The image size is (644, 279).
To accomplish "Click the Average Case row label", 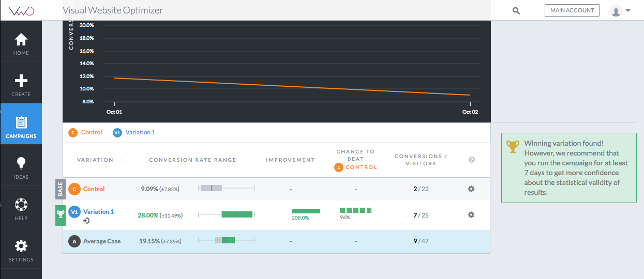I will tap(102, 241).
